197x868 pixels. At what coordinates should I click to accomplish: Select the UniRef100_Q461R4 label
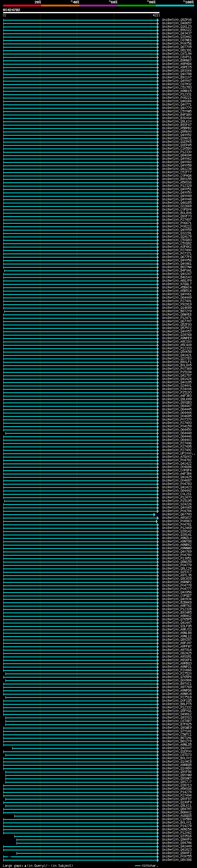click(176, 101)
